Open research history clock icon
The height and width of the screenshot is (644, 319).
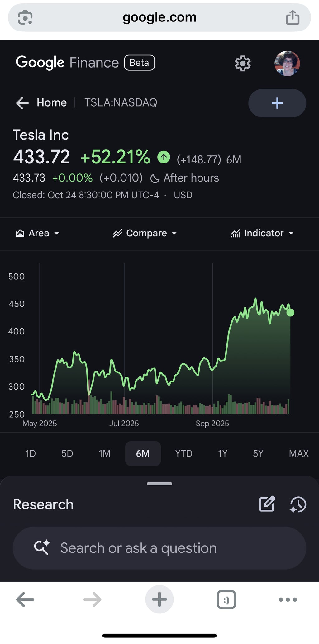point(298,504)
